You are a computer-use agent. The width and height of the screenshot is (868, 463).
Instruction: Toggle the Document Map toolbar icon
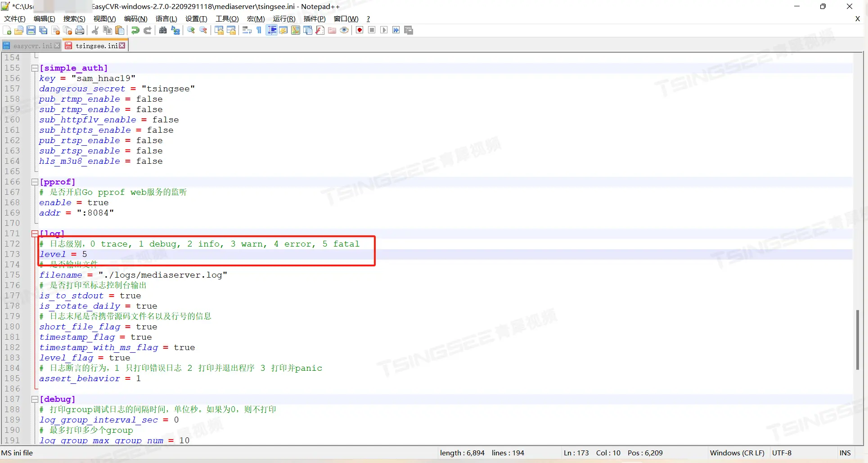(x=296, y=30)
